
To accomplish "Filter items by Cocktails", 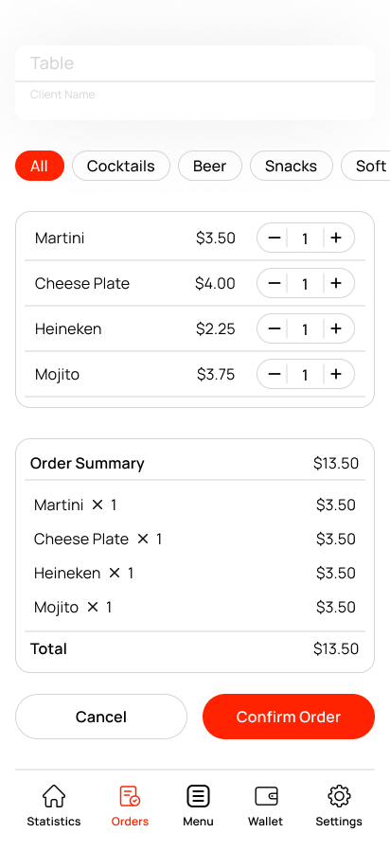I will pyautogui.click(x=121, y=166).
